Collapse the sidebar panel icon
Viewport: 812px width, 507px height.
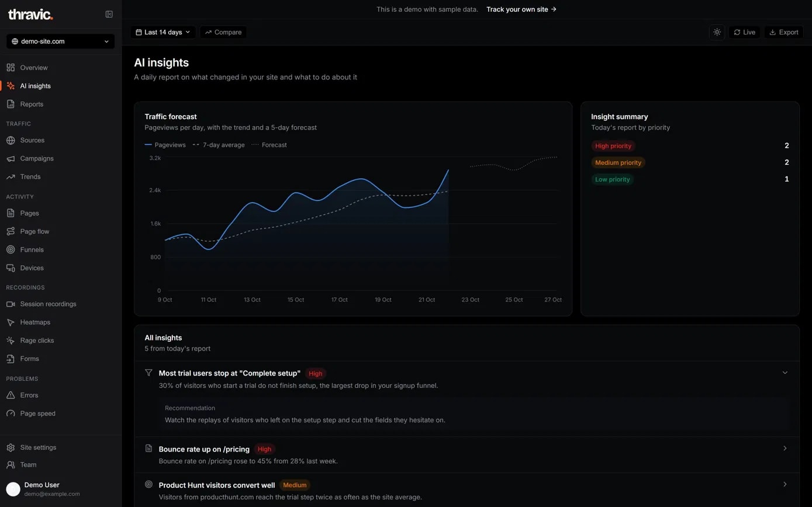pos(109,14)
